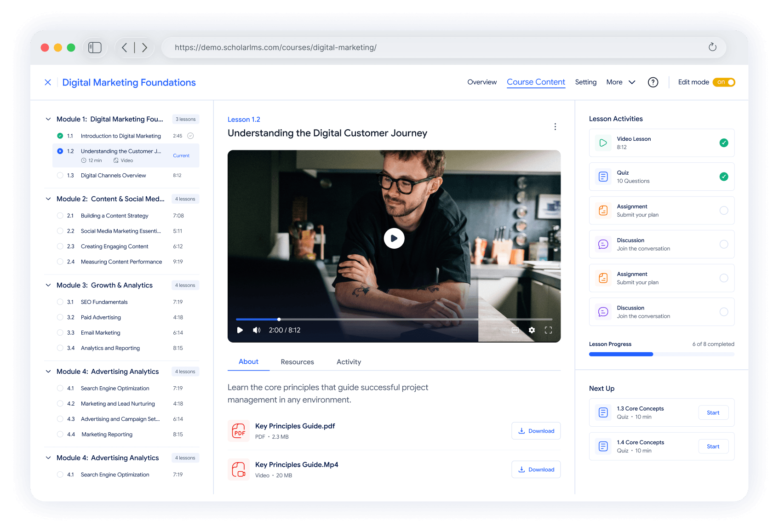Collapse Module 1: Digital Marketing Fou... section

coord(48,119)
